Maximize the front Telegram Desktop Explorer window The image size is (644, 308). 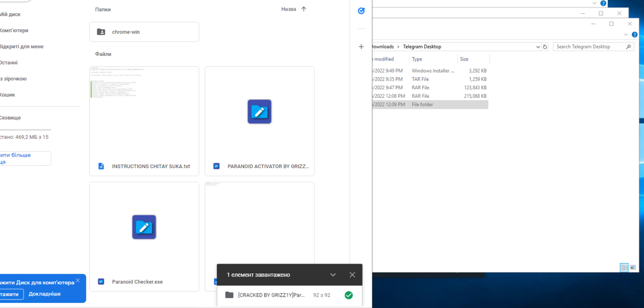(611, 24)
